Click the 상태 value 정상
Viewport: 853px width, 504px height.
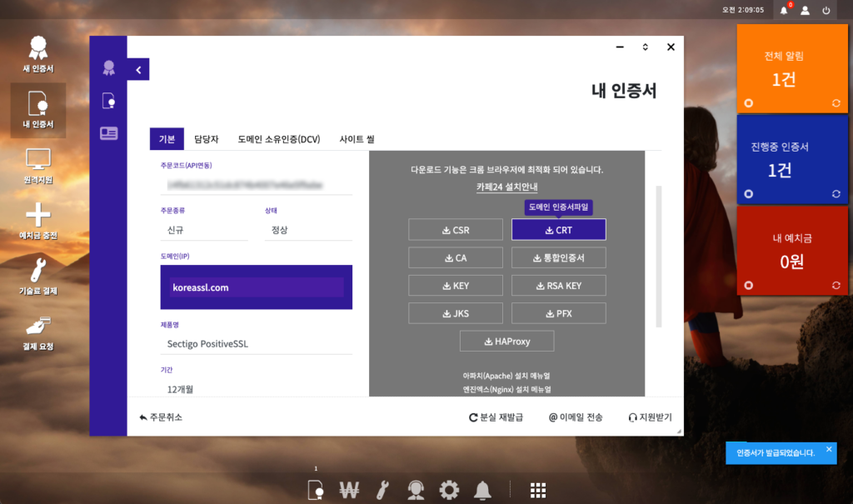(308, 230)
